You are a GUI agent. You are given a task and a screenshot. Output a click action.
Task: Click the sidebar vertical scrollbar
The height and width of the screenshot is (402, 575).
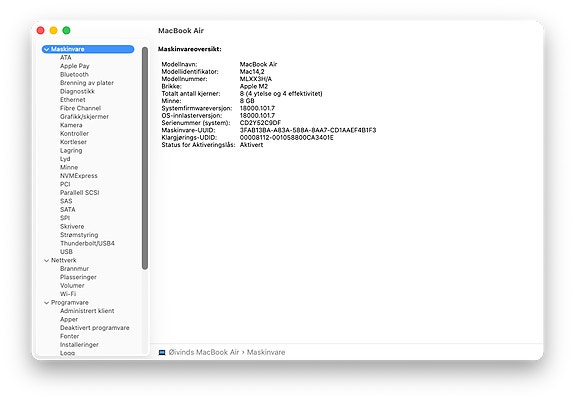145,158
